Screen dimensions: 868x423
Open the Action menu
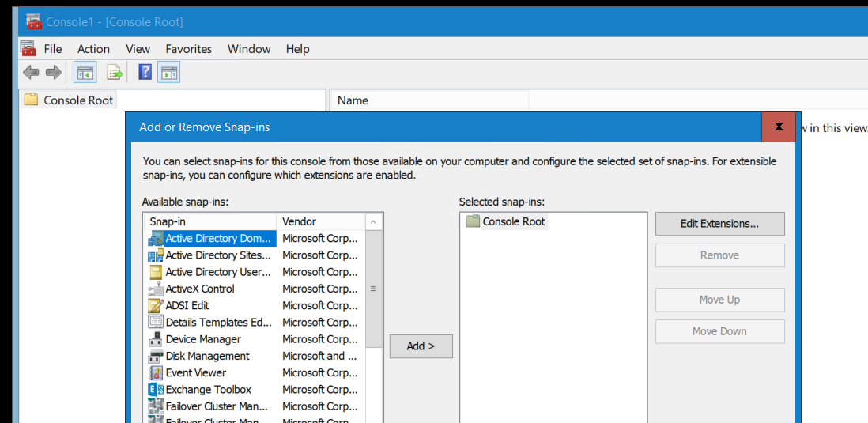pos(93,49)
